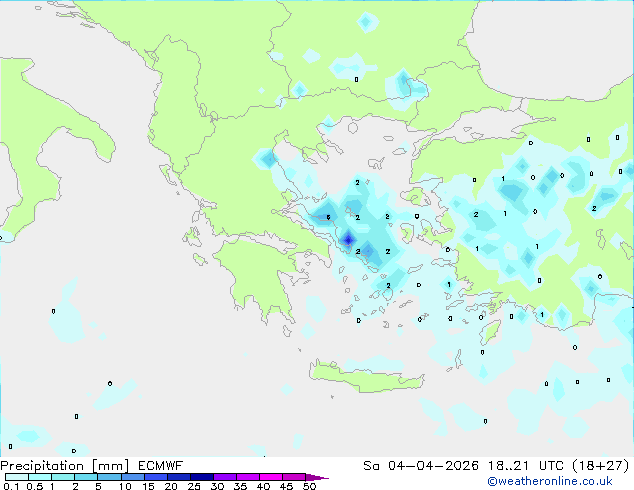The image size is (634, 490).
Task: Click the over-50 mm arrow at legend end
Action: click(x=317, y=477)
